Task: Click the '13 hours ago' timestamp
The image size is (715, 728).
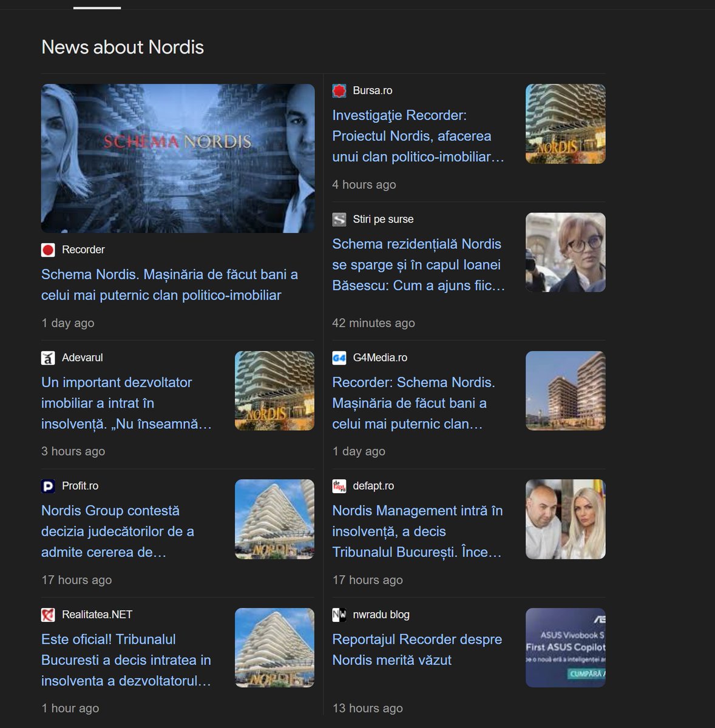Action: [367, 709]
